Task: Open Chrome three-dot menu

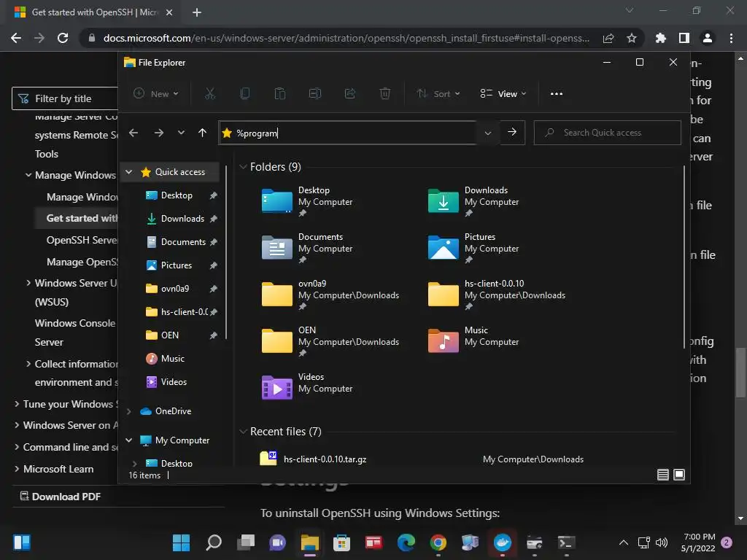Action: tap(731, 38)
